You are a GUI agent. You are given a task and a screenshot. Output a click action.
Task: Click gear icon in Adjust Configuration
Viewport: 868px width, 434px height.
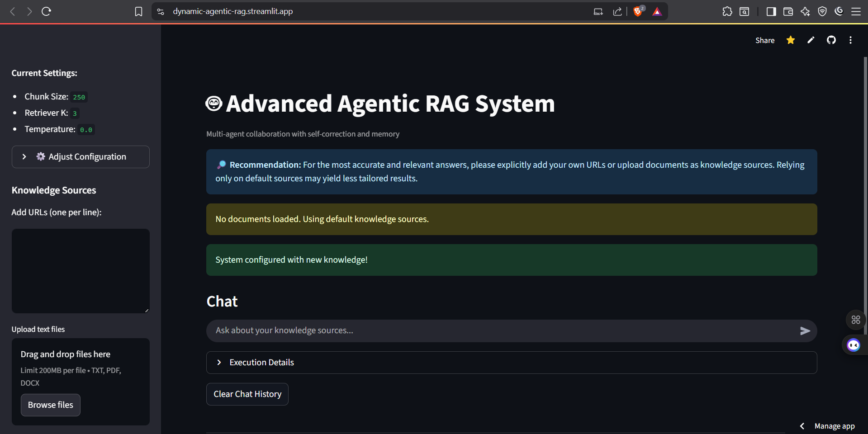point(41,156)
